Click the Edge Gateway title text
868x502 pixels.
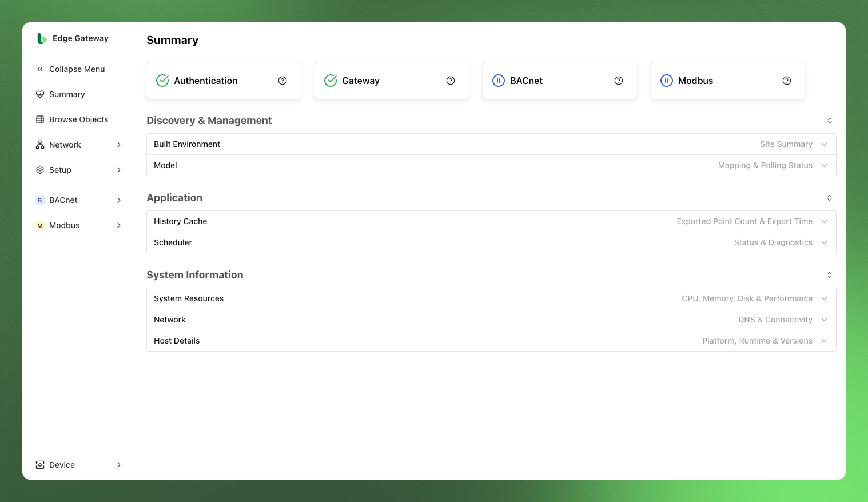(81, 38)
